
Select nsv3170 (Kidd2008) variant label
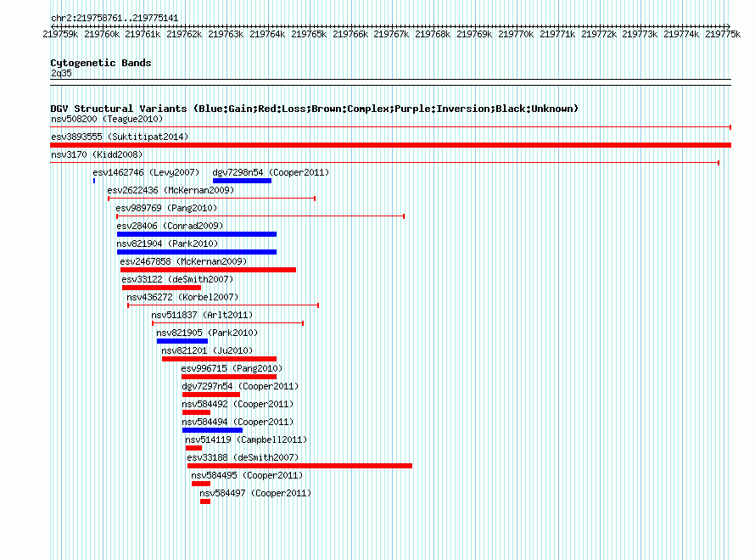tap(97, 154)
